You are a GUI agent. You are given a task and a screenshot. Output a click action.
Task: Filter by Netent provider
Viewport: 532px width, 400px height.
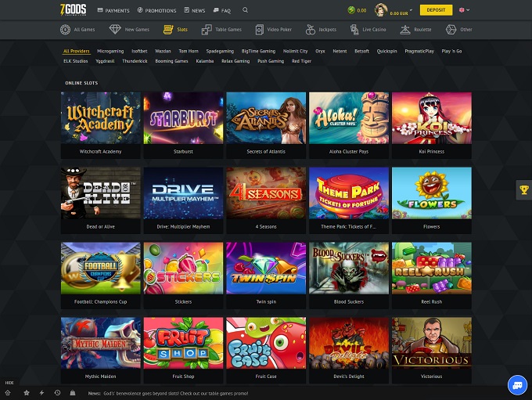340,51
